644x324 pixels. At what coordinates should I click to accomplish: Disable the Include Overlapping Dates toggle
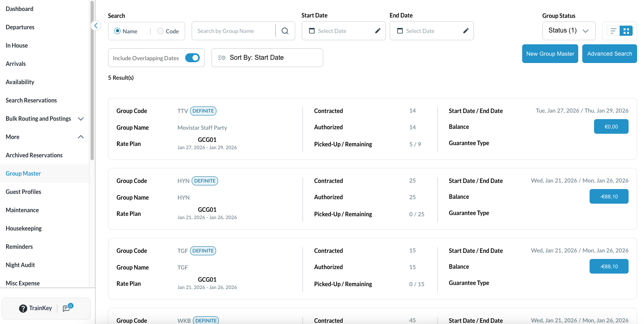click(x=192, y=58)
